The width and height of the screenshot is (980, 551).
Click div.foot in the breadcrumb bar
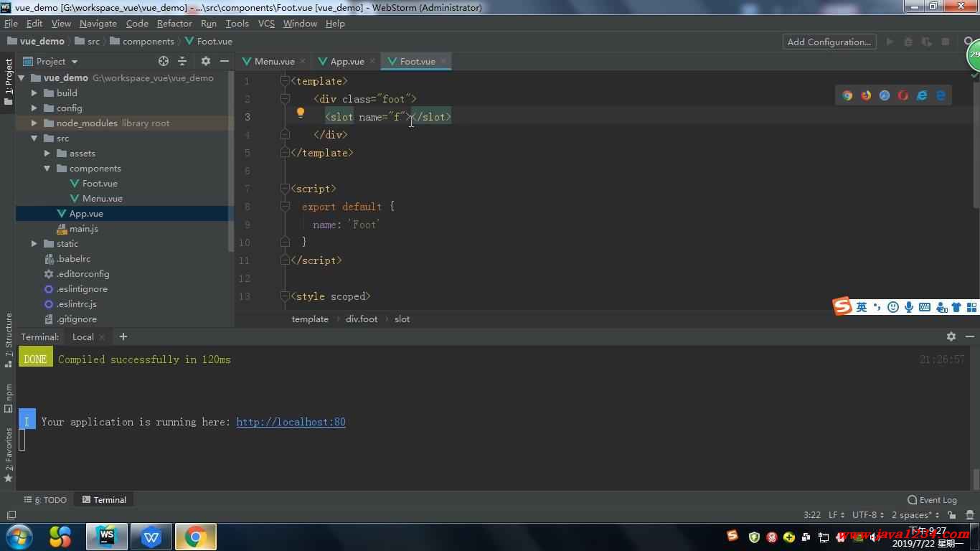coord(362,319)
